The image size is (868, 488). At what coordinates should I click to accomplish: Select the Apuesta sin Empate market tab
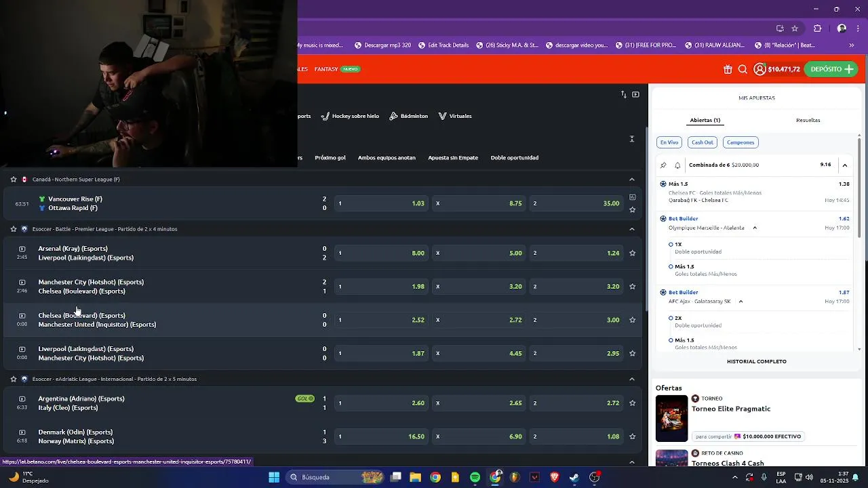click(453, 158)
